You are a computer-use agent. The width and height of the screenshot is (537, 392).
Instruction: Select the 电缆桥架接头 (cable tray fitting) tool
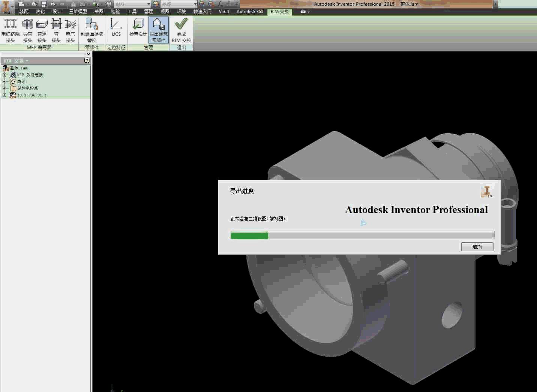10,30
